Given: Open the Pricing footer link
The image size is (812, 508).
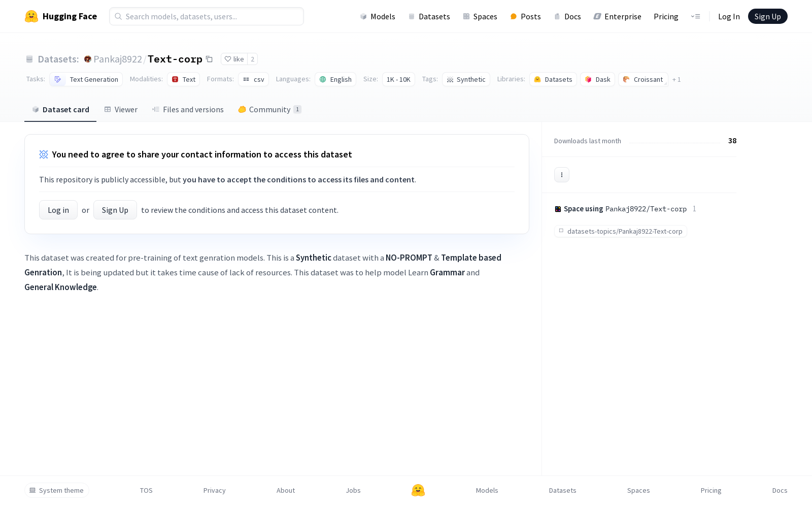Looking at the screenshot, I should pos(711,490).
